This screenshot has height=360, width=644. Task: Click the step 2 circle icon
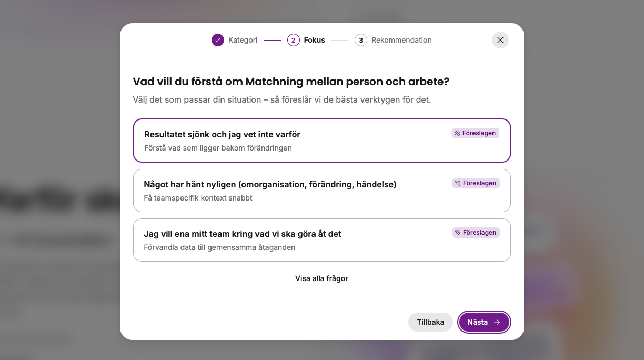tap(294, 40)
